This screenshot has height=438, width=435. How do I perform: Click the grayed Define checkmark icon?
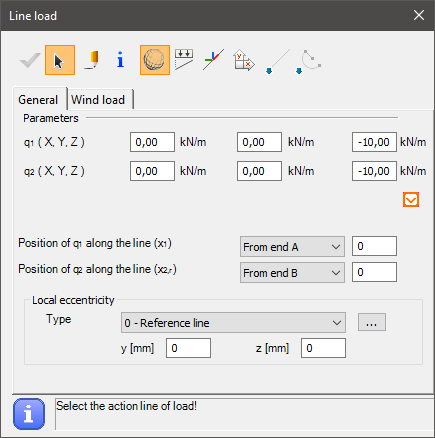pos(30,60)
